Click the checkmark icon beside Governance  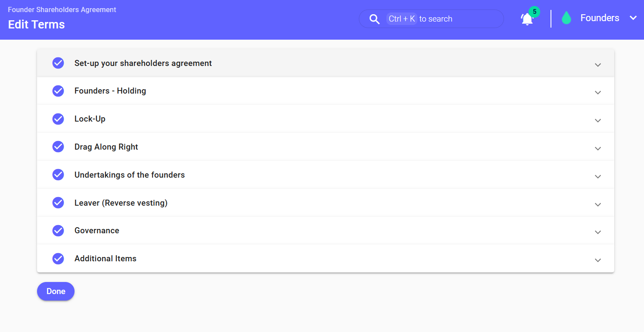58,231
